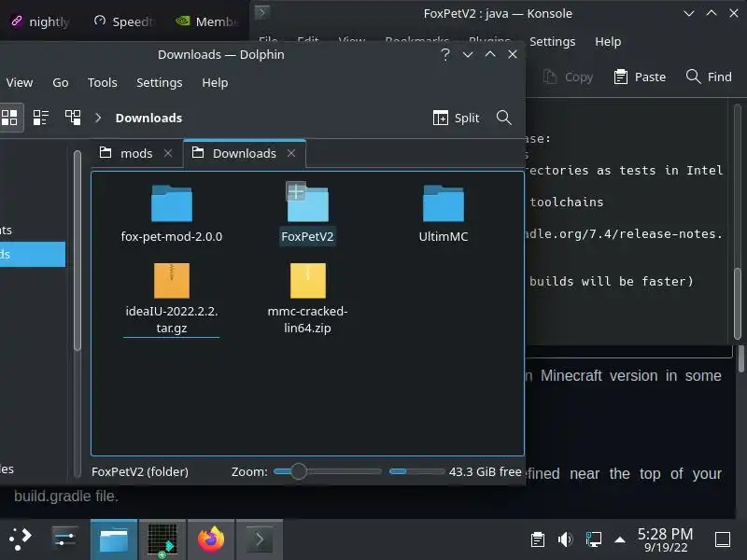Click the Dolphin sidebar scrollbar
The image size is (747, 560).
click(x=78, y=251)
